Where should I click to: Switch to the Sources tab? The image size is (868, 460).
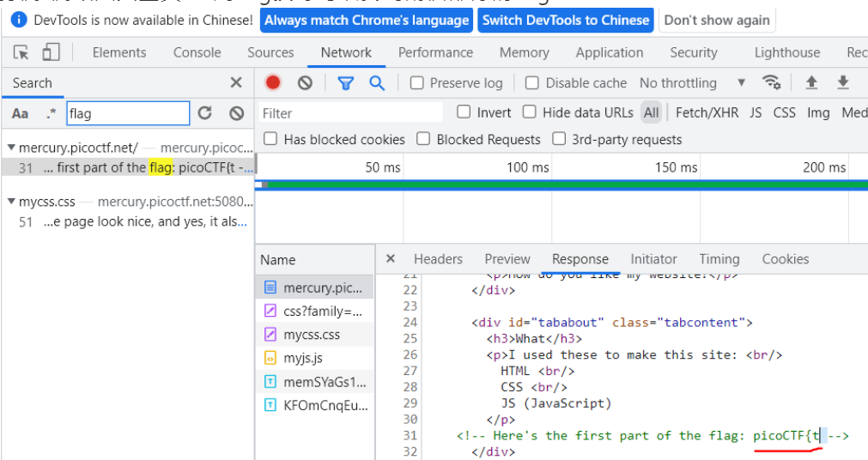click(270, 52)
